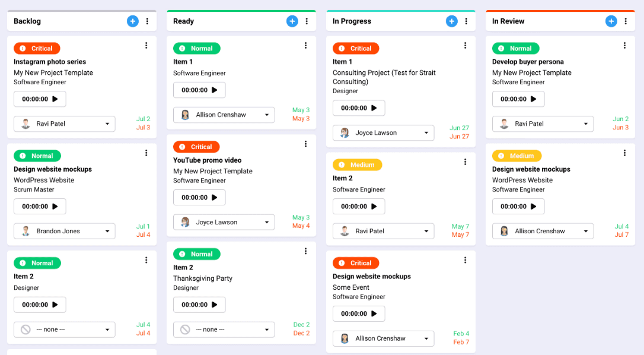Click Brandon Jones's avatar on Design website mockups
This screenshot has height=355, width=644.
coord(25,231)
